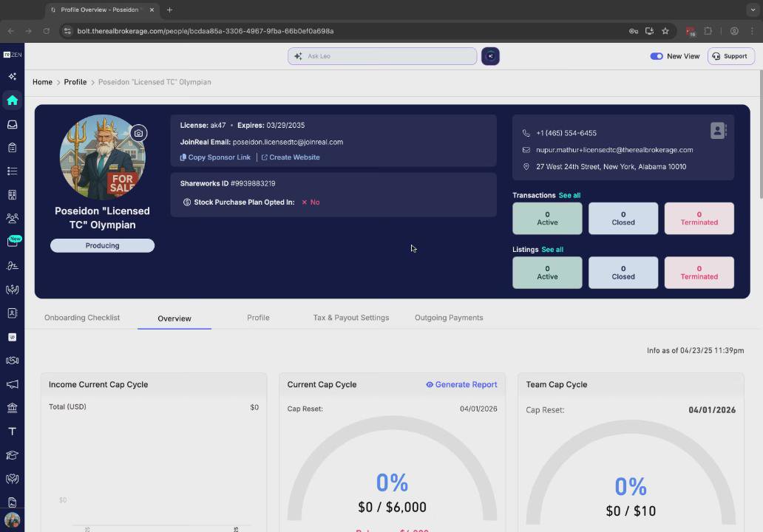Go to the Home icon in the sidebar

(x=12, y=100)
